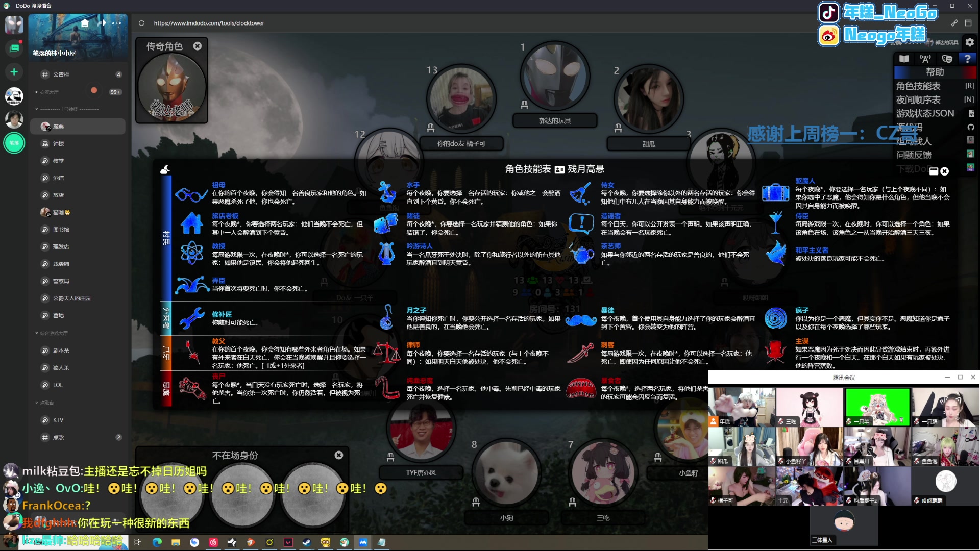
Task: Click the 和平主义者 dove icon
Action: point(776,253)
